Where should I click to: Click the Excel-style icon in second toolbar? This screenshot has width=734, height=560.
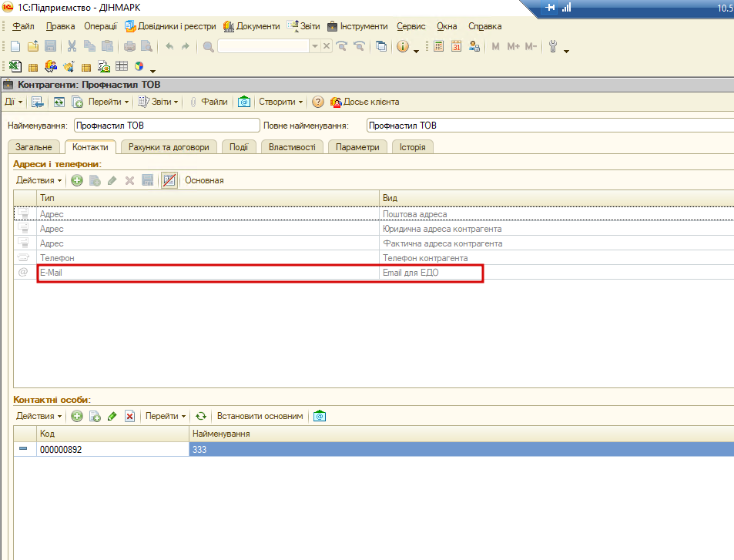(15, 66)
